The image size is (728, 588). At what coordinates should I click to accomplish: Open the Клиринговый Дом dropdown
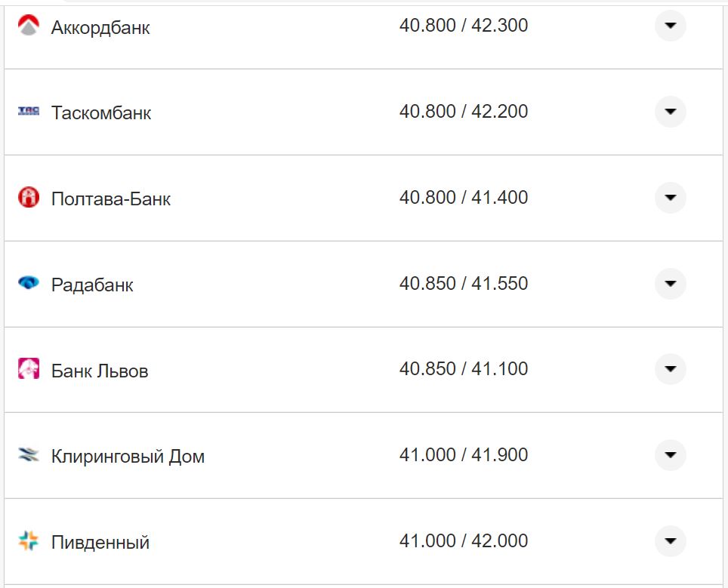click(x=670, y=454)
